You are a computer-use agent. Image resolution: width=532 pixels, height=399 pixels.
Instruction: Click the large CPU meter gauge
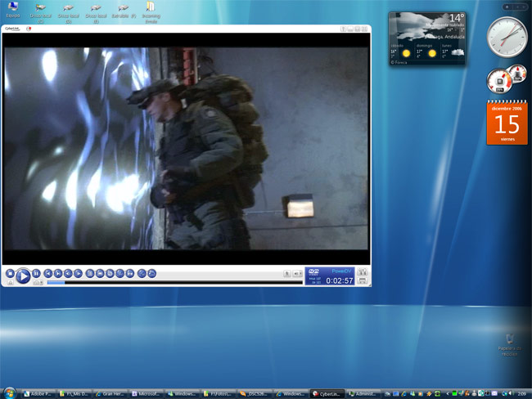499,81
